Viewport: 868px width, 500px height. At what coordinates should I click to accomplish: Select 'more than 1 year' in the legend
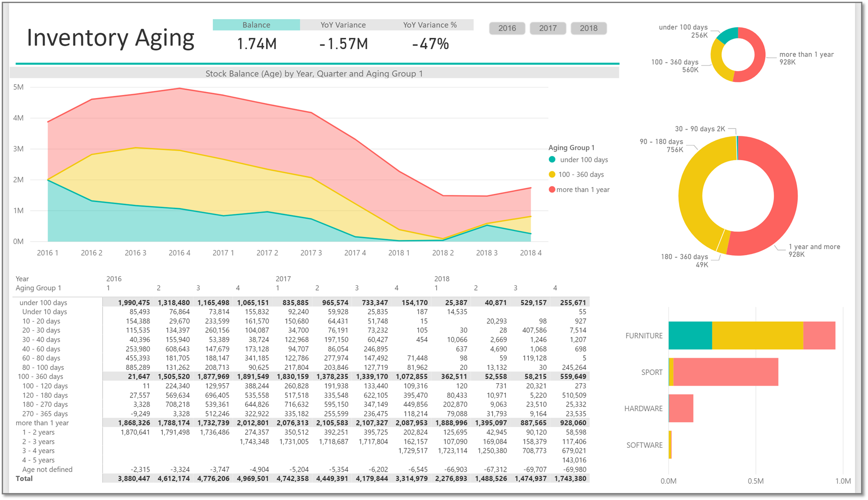(584, 189)
